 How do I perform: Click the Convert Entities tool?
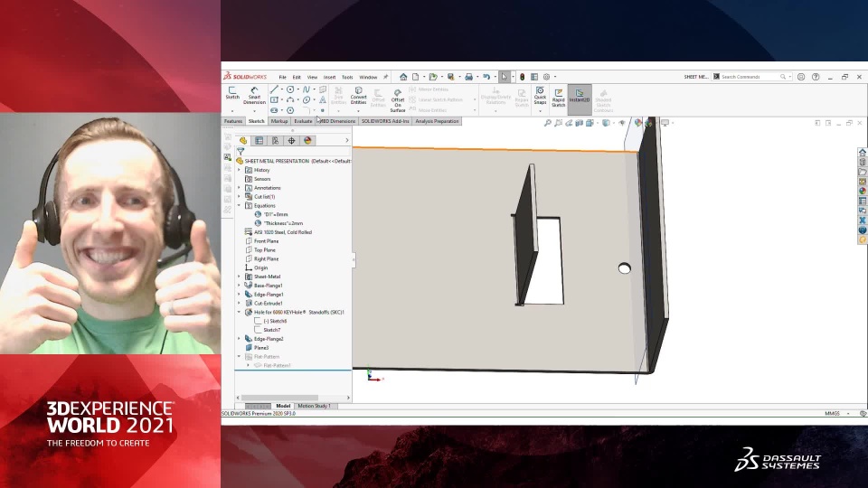[358, 96]
